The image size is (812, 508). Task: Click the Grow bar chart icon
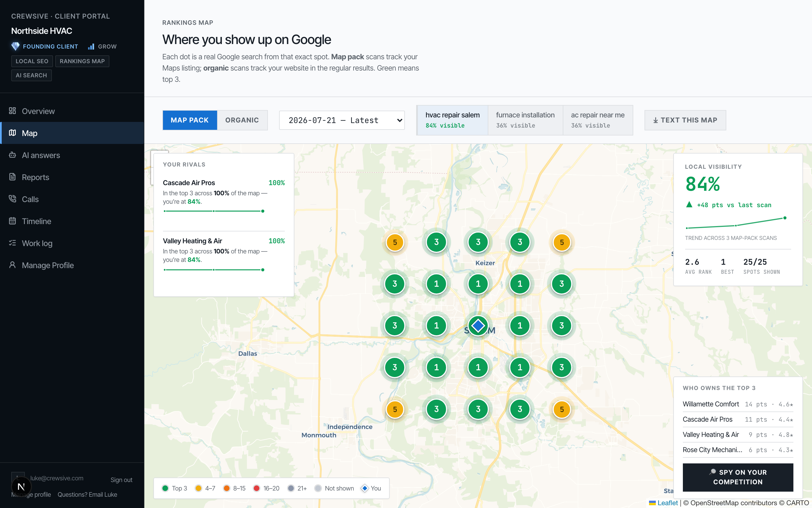coord(91,46)
